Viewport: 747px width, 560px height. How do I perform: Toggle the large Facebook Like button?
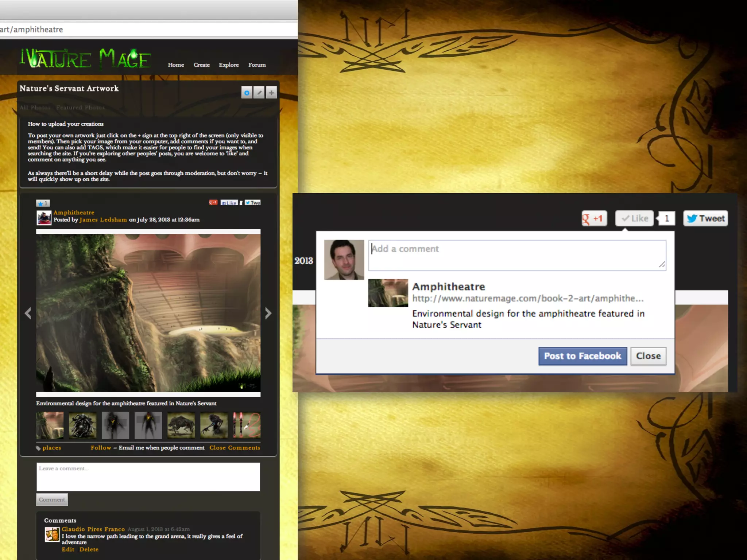click(x=634, y=218)
